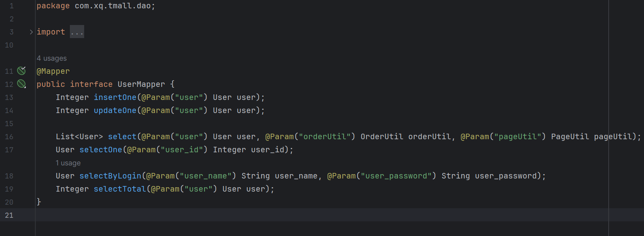Click the gutter icon beside the @Mapper line
Screen dimensions: 644x236
[x=21, y=71]
